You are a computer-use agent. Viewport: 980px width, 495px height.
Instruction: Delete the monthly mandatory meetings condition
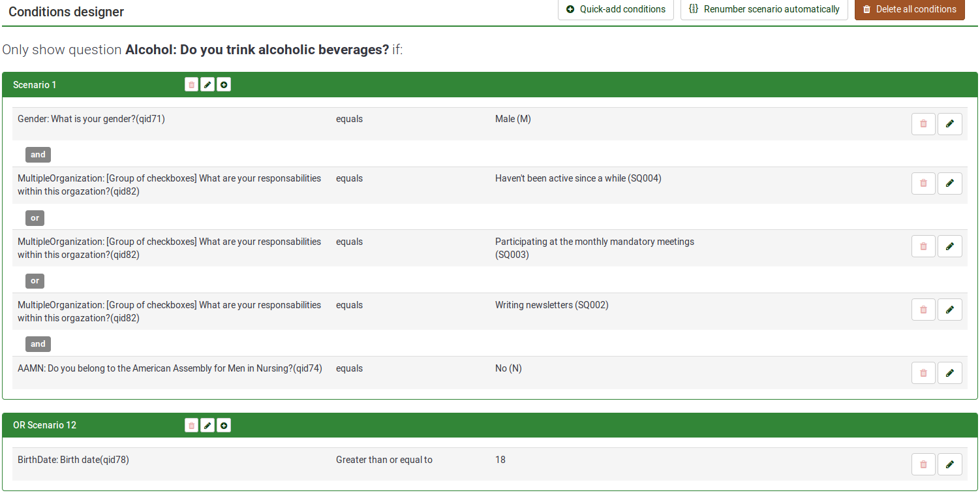pyautogui.click(x=923, y=246)
